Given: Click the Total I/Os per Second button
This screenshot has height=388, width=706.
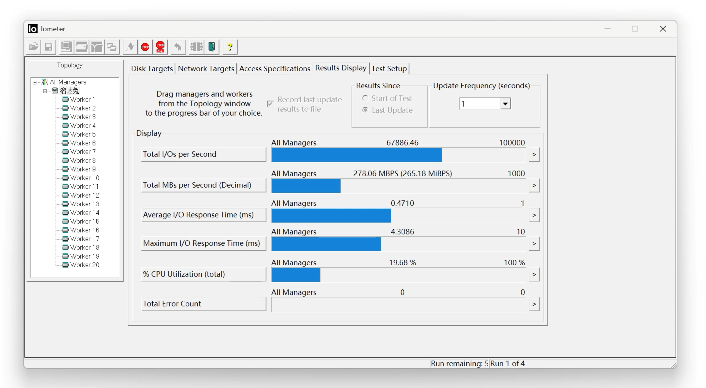Looking at the screenshot, I should tap(204, 154).
